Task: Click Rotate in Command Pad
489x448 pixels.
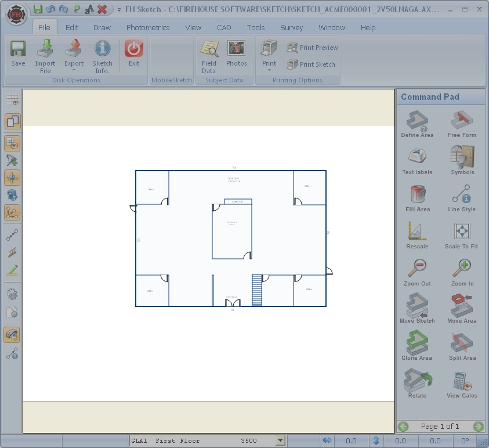Action: tap(417, 384)
